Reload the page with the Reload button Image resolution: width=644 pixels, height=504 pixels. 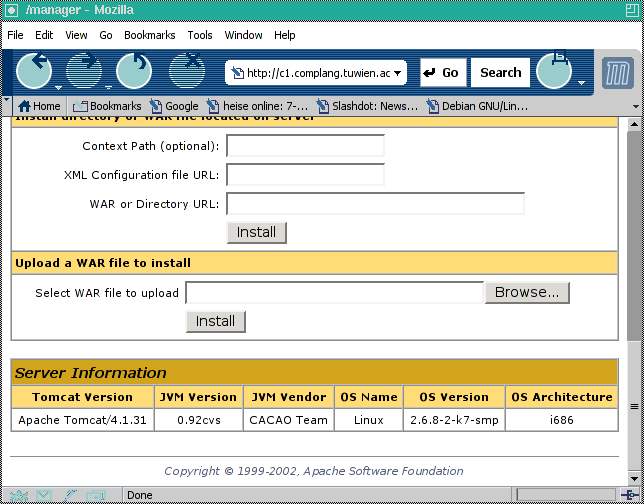pos(134,71)
